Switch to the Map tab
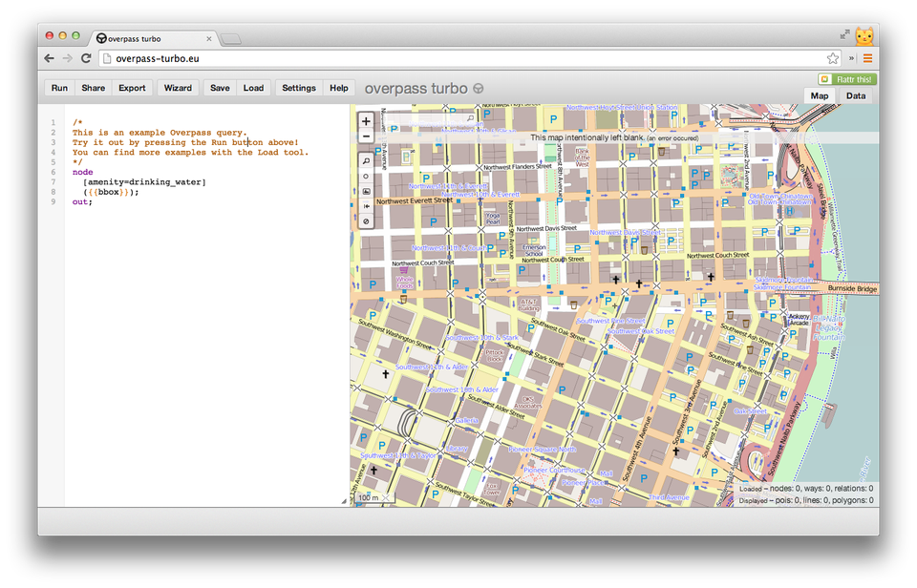Image resolution: width=917 pixels, height=588 pixels. tap(820, 95)
